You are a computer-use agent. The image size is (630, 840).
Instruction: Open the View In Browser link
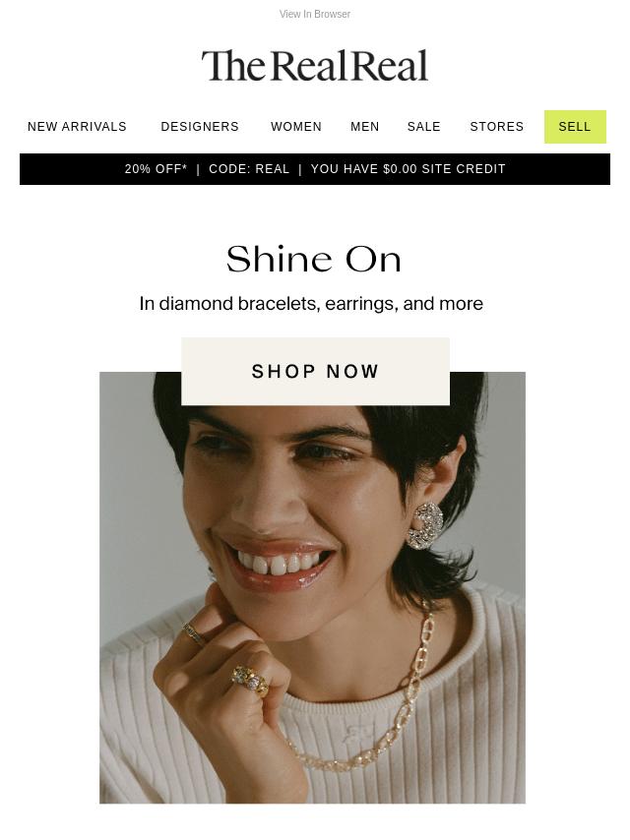315,15
